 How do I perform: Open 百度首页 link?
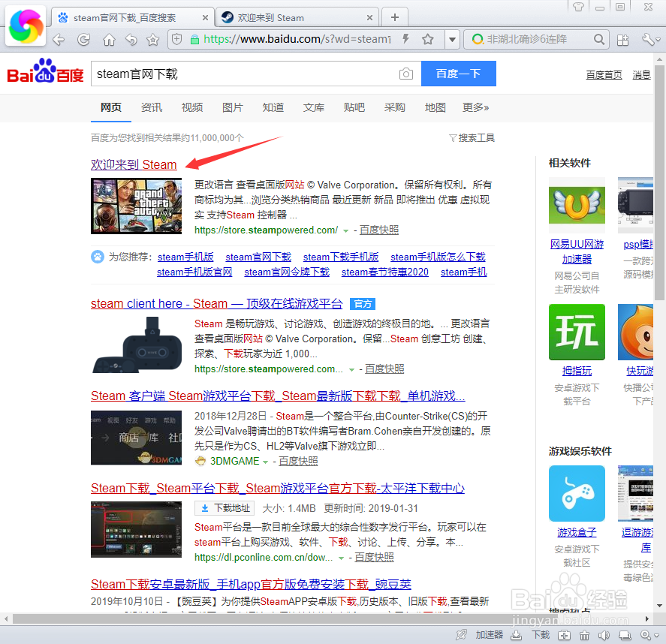(x=604, y=75)
